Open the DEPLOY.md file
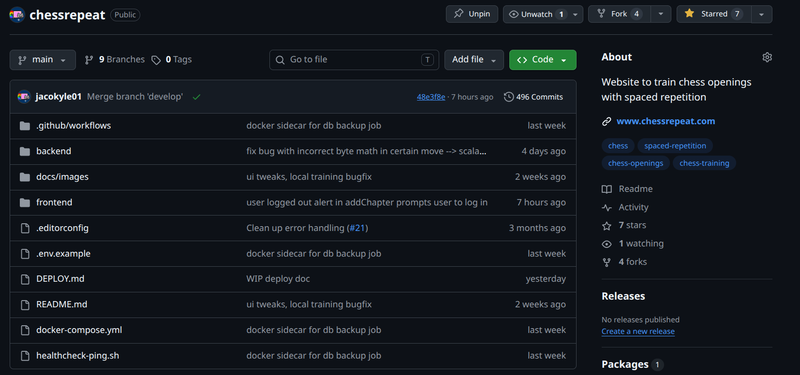 point(60,279)
